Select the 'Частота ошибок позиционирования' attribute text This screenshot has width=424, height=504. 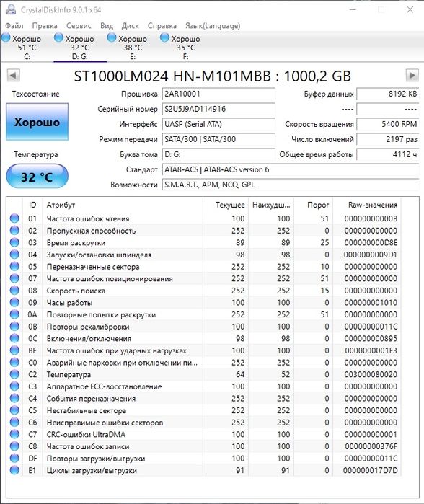(x=110, y=279)
